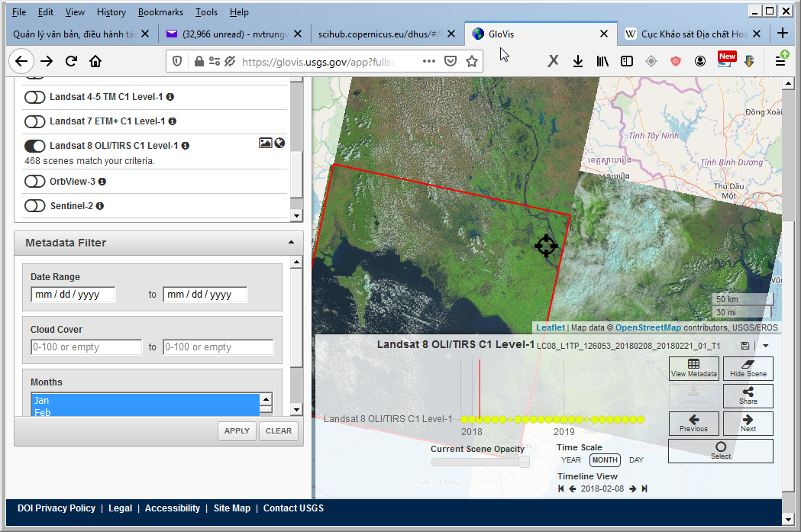801x532 pixels.
Task: Collapse the Metadata Filter panel
Action: (291, 243)
